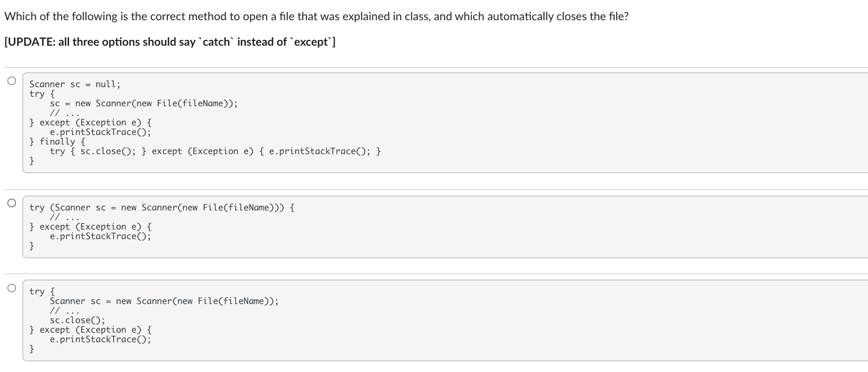Click the word `except` in the UPDATE note
The height and width of the screenshot is (372, 868).
[311, 42]
